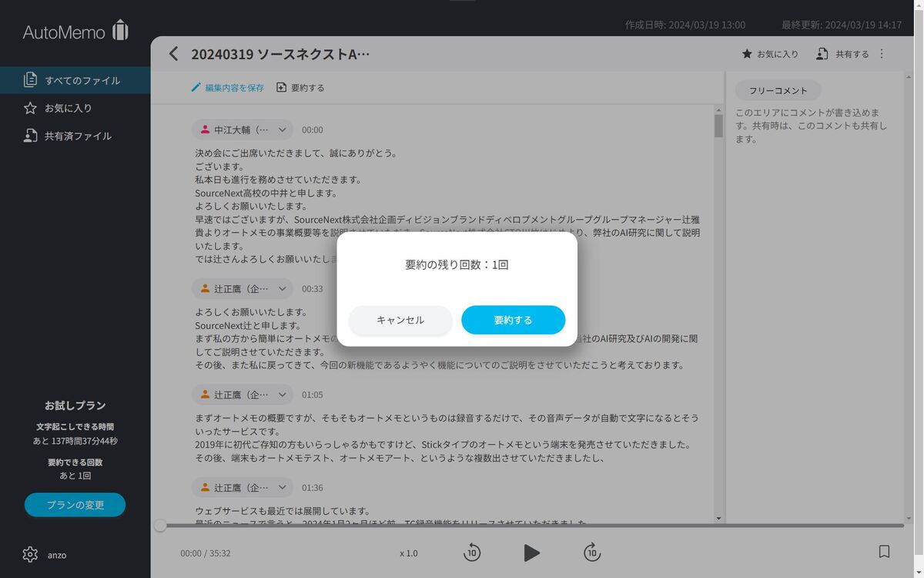Click the 00:00 / 35:32 playback time
924x578 pixels.
point(205,553)
